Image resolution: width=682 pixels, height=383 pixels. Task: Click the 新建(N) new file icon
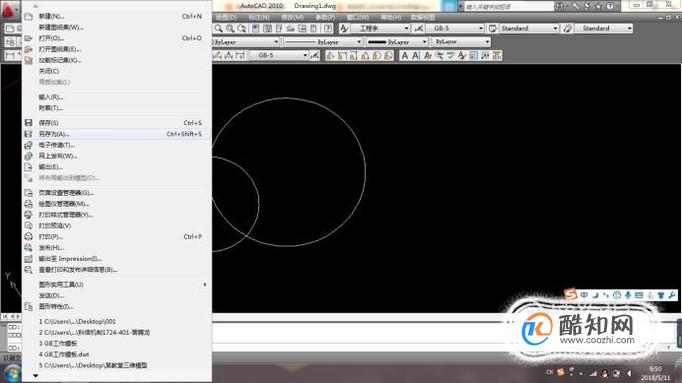pyautogui.click(x=29, y=17)
